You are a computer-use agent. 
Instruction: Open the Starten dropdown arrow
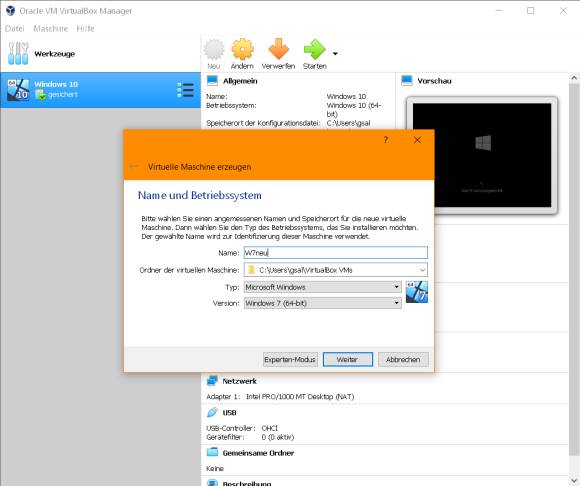[335, 54]
